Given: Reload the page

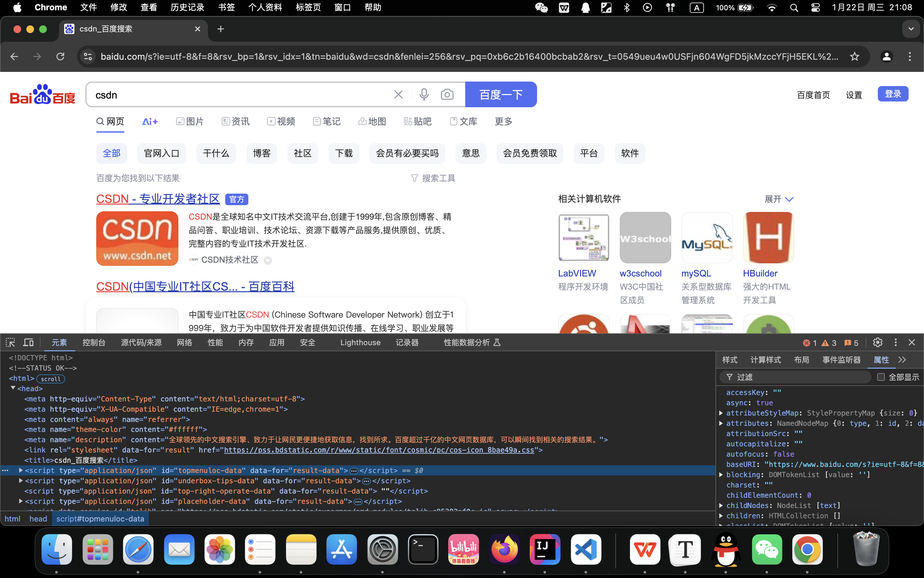Looking at the screenshot, I should click(x=60, y=57).
